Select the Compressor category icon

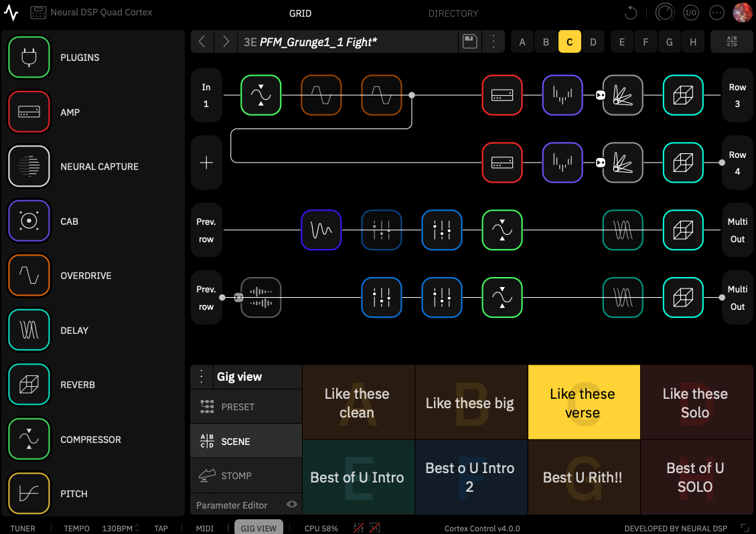tap(29, 439)
